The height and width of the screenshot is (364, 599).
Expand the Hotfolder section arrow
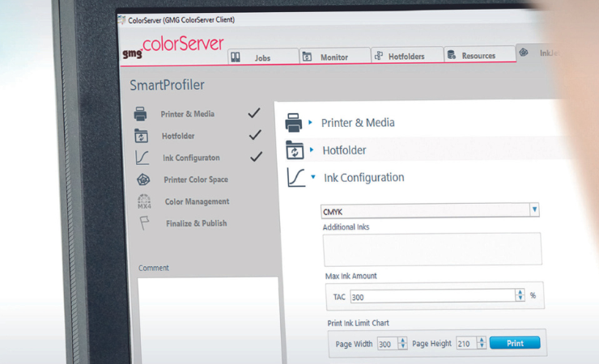pyautogui.click(x=312, y=150)
